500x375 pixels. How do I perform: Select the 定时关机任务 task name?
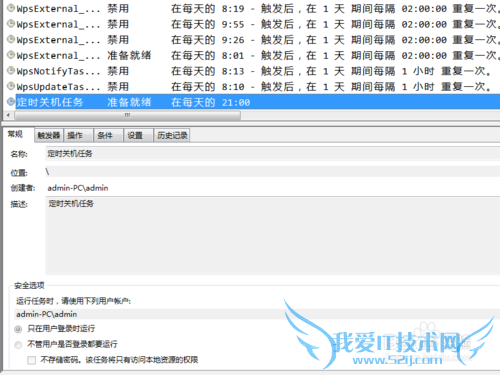(x=50, y=102)
